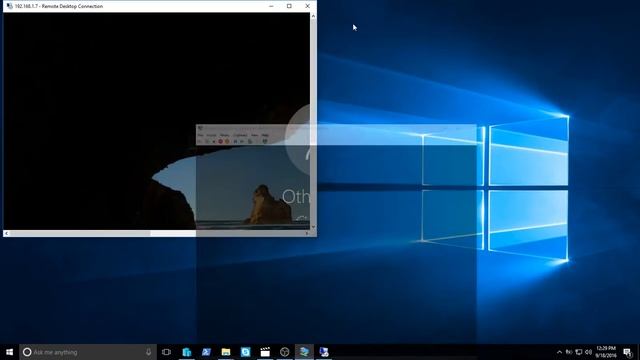Click the Remote Desktop Connection title text
The width and height of the screenshot is (640, 360).
59,6
